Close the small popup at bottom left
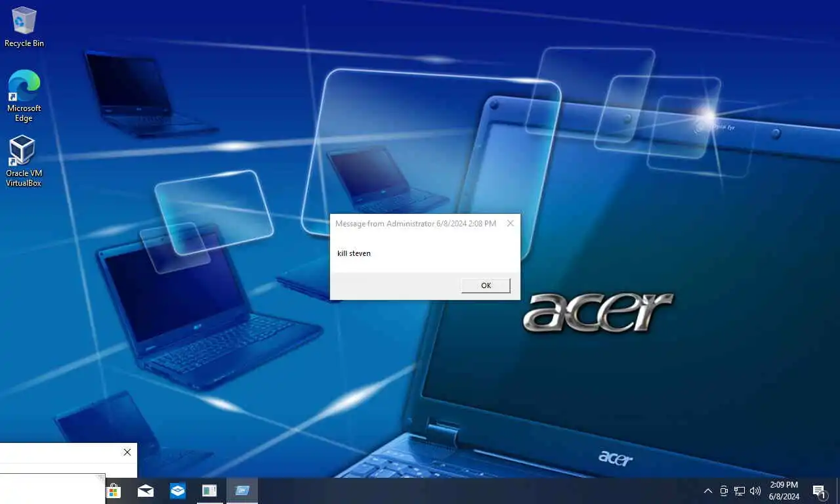840x504 pixels. pos(127,452)
